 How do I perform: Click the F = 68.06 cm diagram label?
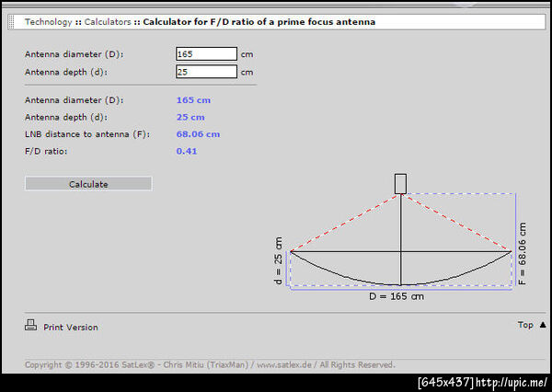[x=522, y=253]
